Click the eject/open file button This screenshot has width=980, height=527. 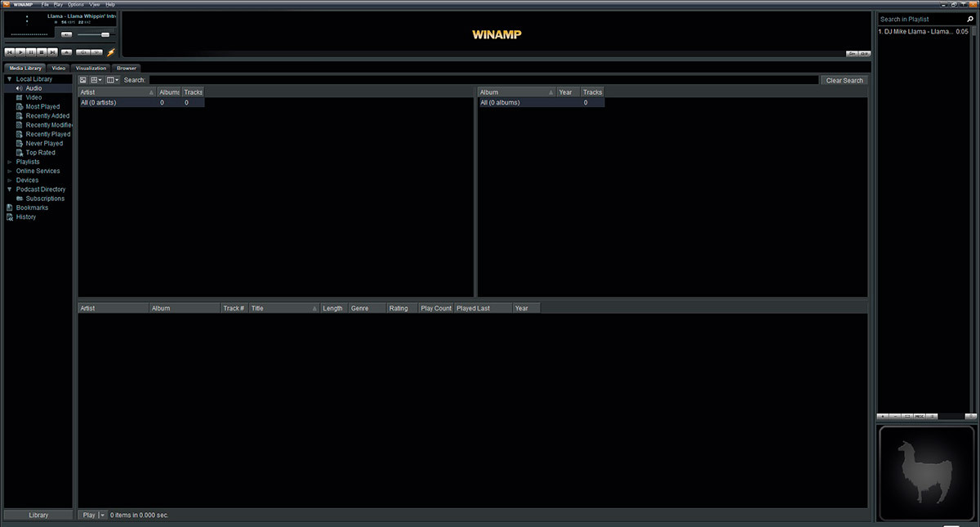point(66,51)
